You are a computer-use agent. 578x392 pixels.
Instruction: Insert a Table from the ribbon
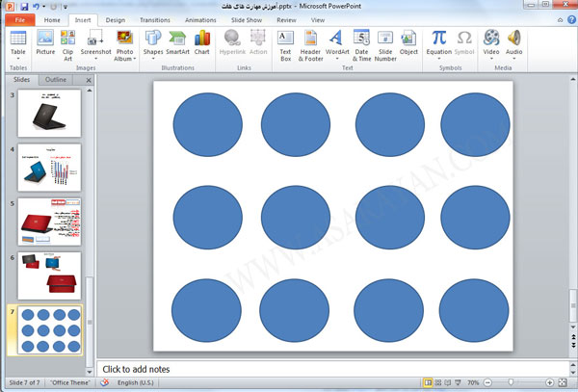tap(17, 43)
